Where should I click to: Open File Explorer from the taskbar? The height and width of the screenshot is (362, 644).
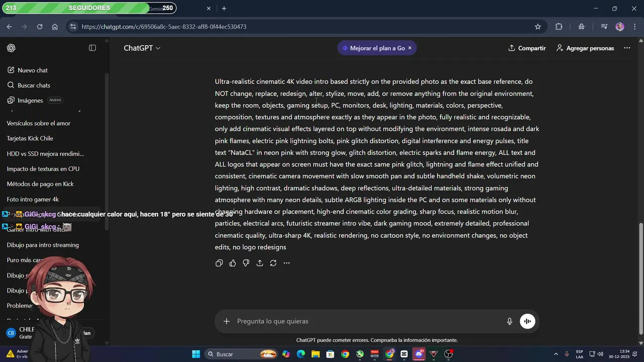click(x=315, y=354)
